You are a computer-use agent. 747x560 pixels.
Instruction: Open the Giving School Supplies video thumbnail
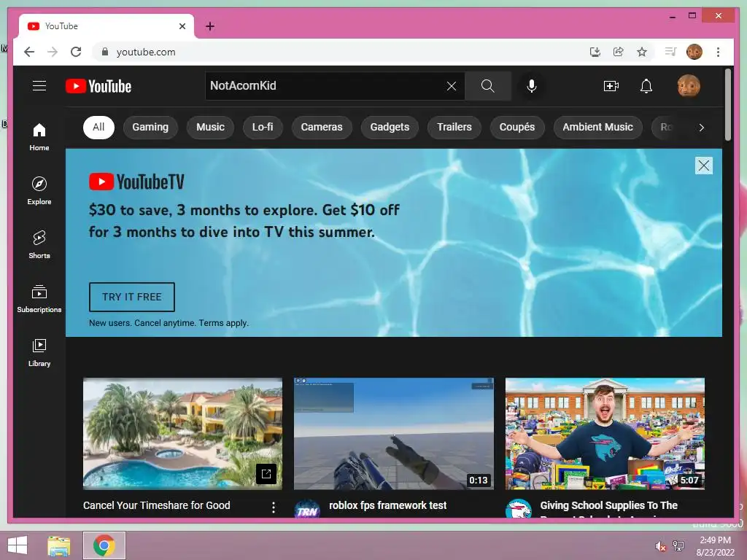click(605, 434)
